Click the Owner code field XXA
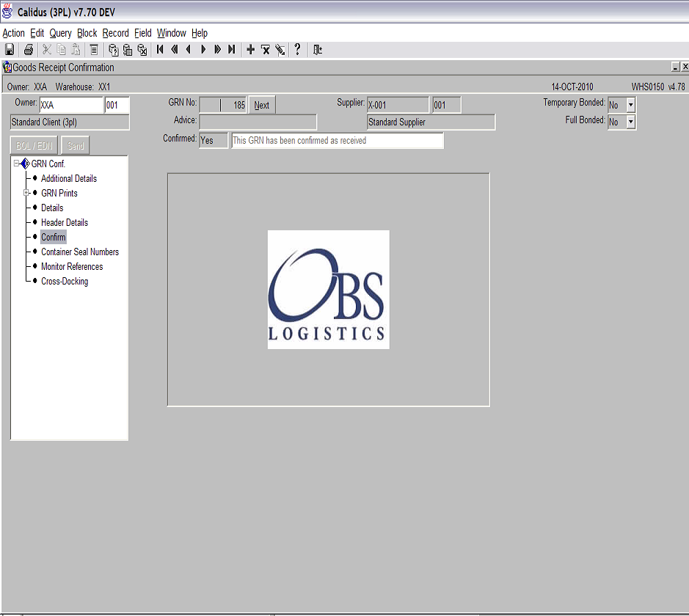Viewport: 689px width, 616px height. (x=71, y=105)
